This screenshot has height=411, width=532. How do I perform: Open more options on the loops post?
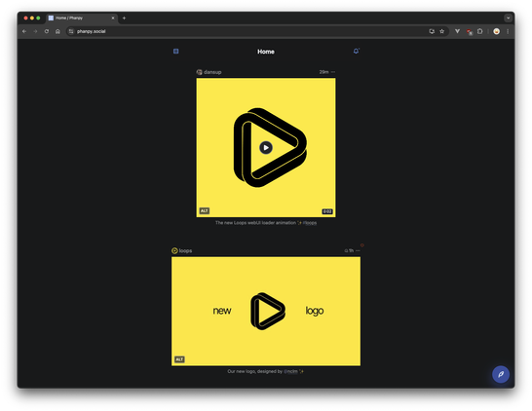coord(358,250)
